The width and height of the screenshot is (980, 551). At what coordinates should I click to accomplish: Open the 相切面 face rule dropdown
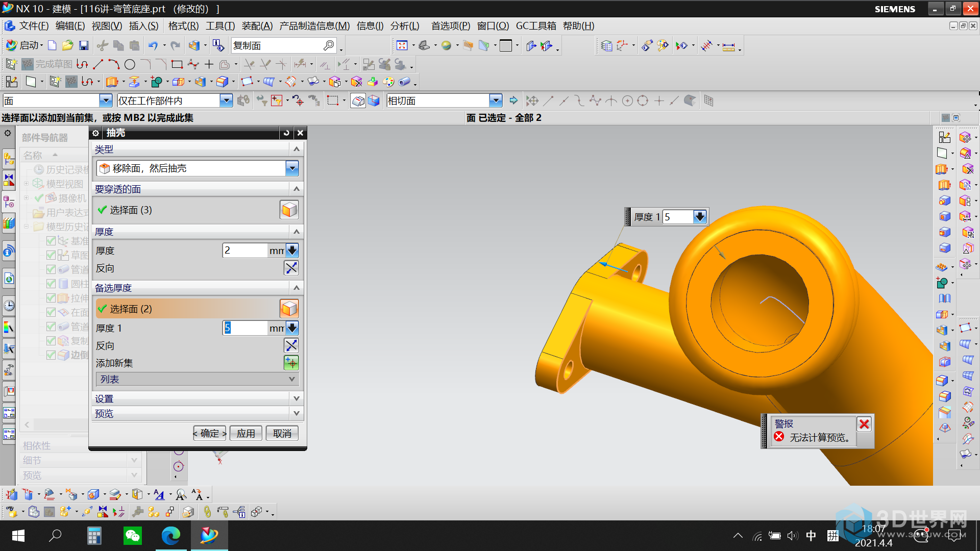point(496,101)
